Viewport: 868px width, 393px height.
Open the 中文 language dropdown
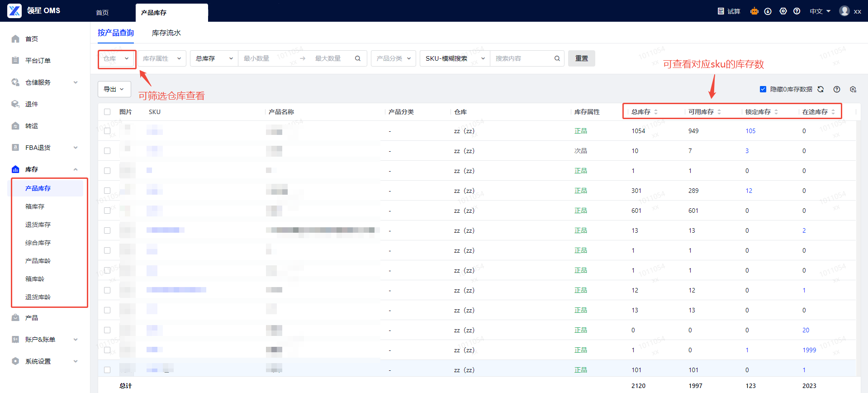[820, 11]
